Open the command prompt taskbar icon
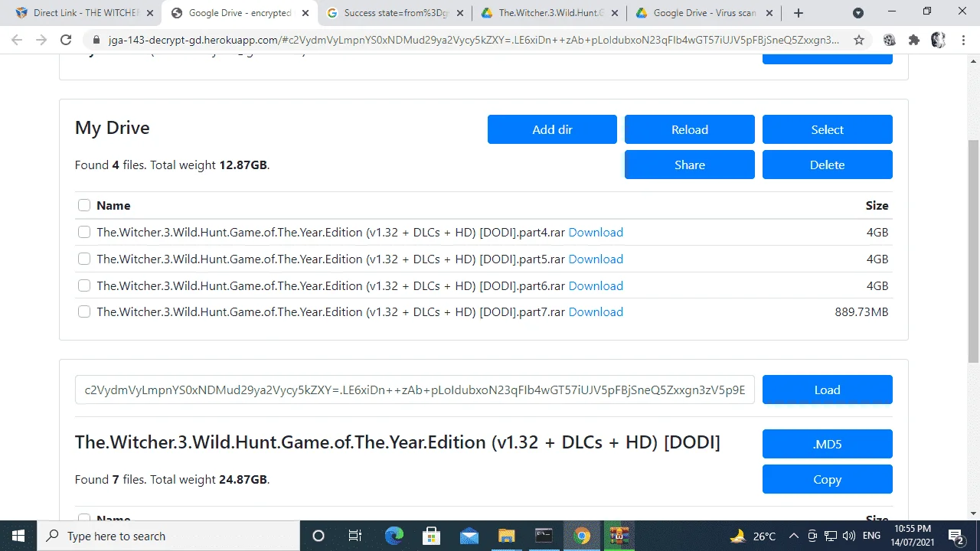Screen dimensions: 980x551 point(544,536)
